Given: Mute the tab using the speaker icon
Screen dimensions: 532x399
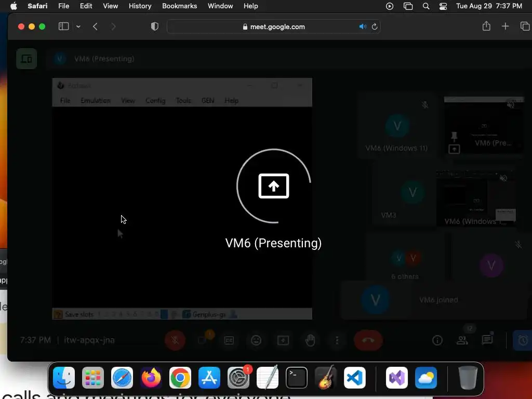Looking at the screenshot, I should pos(363,26).
